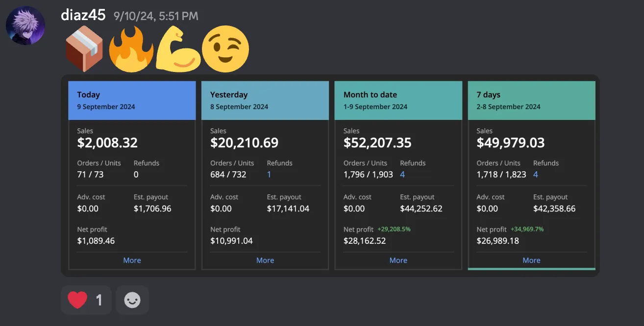644x326 pixels.
Task: Open diaz45 username profile
Action: click(83, 15)
